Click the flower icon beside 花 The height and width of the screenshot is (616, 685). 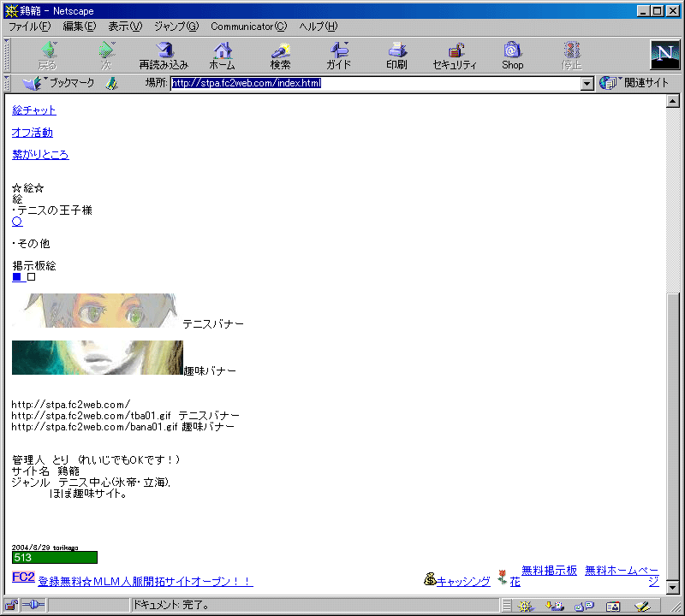tap(503, 577)
